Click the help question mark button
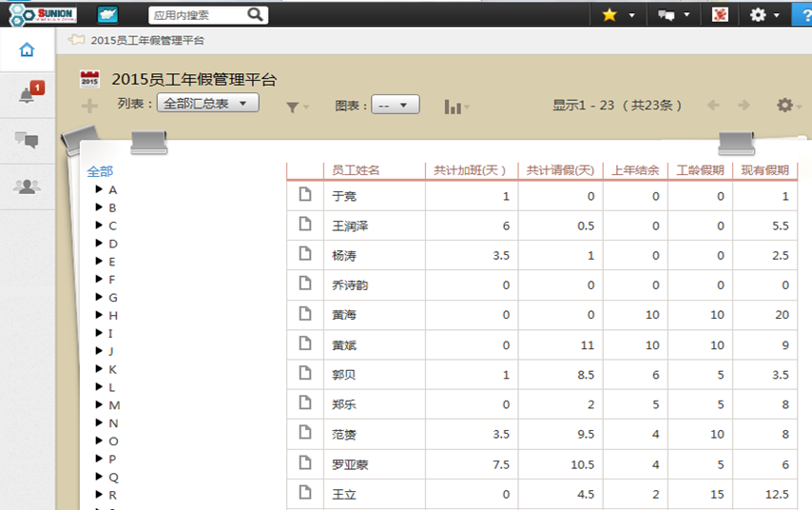Image resolution: width=812 pixels, height=510 pixels. (802, 14)
